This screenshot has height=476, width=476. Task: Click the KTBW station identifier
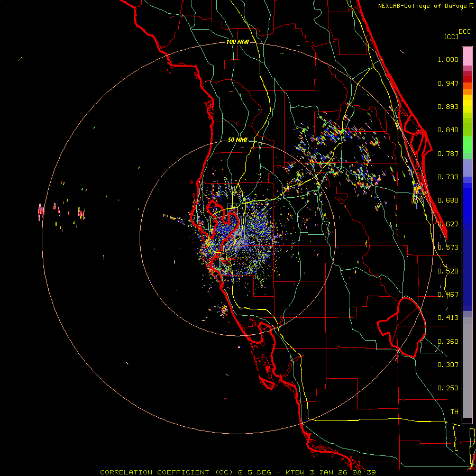click(296, 472)
